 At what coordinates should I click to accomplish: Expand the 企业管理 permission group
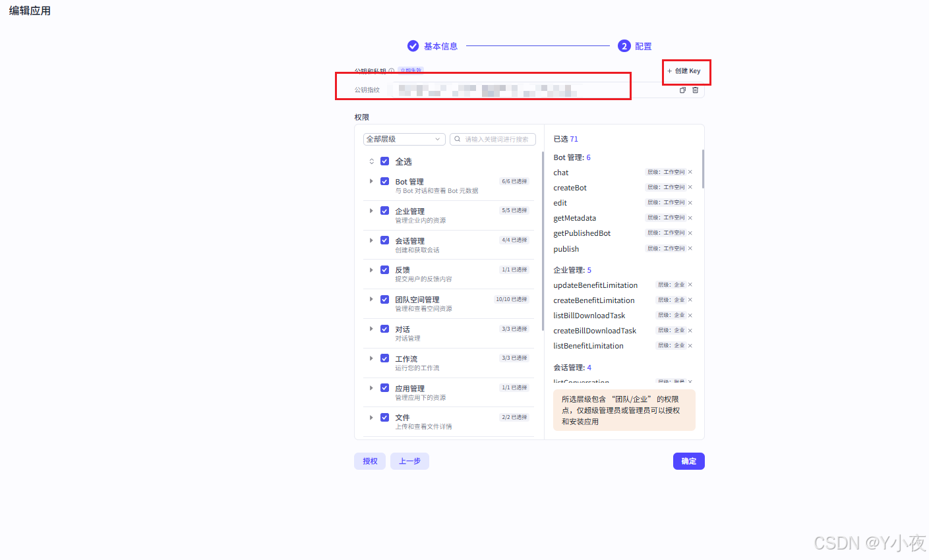(371, 211)
